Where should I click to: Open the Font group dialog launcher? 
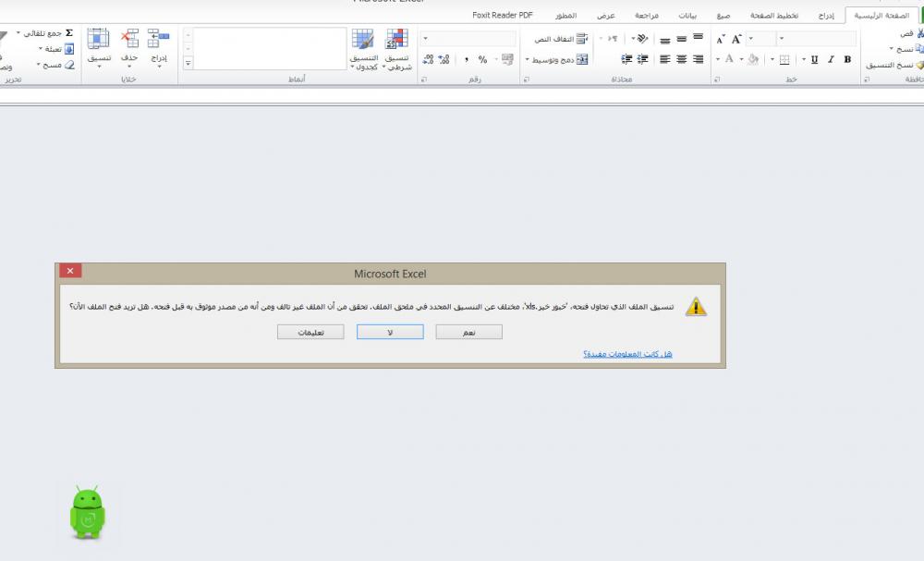click(717, 79)
